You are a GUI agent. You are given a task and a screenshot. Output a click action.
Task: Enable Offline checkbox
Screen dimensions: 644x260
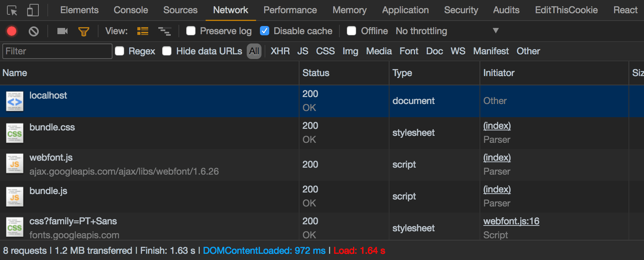pyautogui.click(x=351, y=31)
